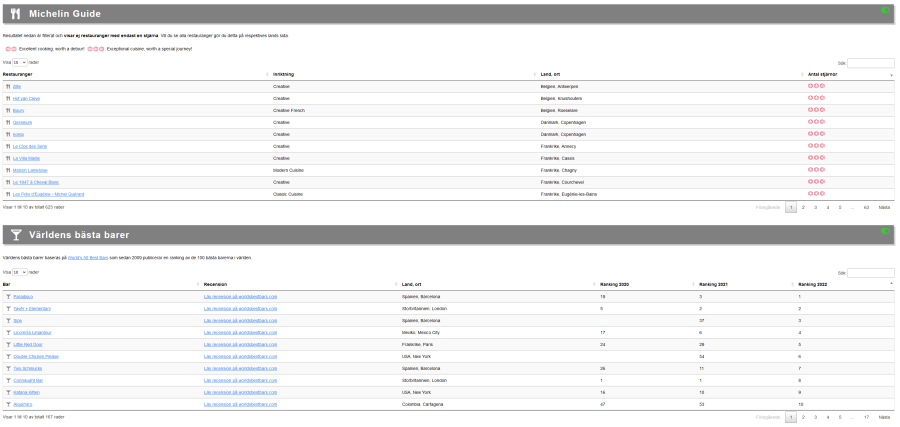Screen dimensions: 900x427
Task: Toggle the green switch in Michelin Guide header
Action: point(884,11)
